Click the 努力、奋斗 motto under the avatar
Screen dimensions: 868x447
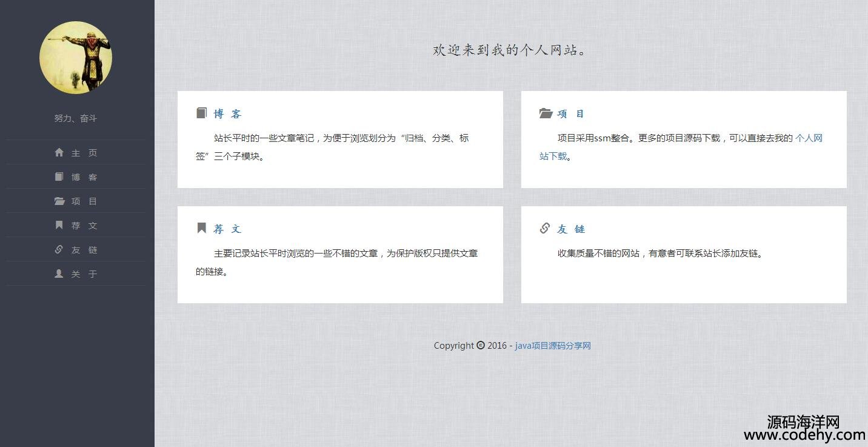tap(76, 118)
